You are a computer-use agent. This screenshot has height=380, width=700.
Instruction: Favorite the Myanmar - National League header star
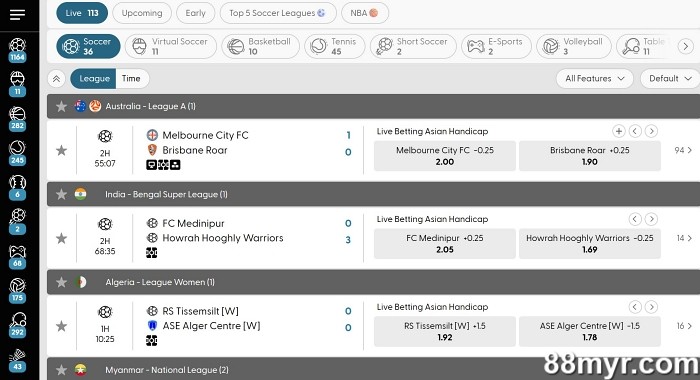pyautogui.click(x=62, y=370)
